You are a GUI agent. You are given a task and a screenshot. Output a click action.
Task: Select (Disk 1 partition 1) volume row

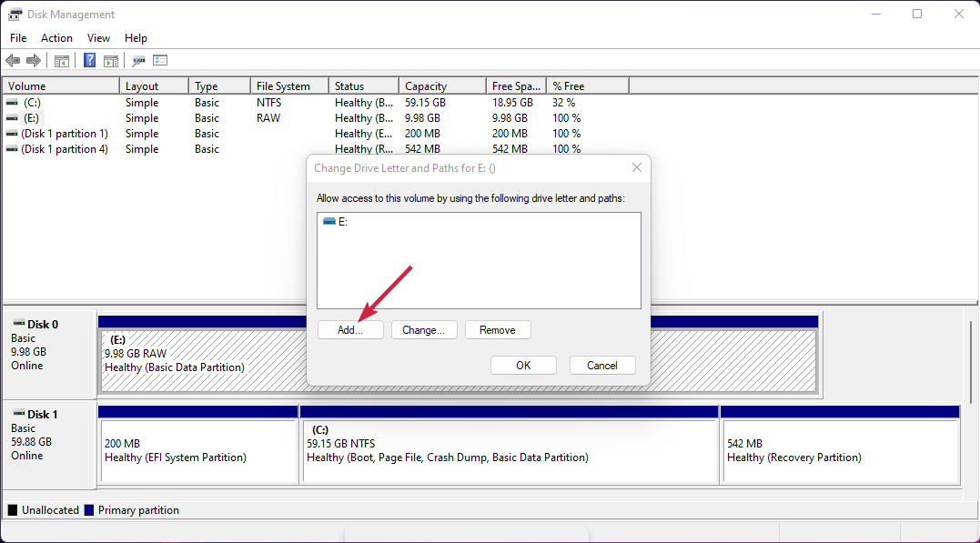65,134
